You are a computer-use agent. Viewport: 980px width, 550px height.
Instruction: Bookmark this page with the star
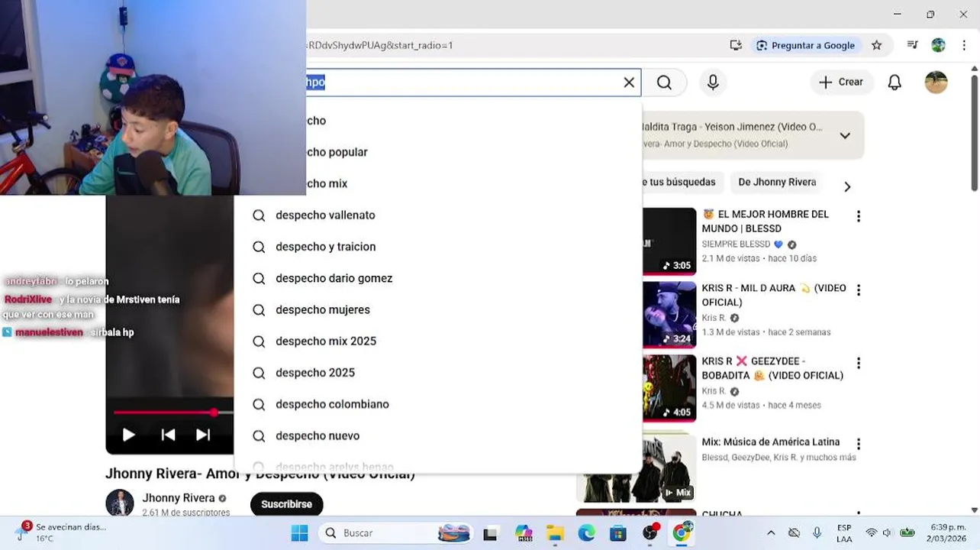pos(876,45)
